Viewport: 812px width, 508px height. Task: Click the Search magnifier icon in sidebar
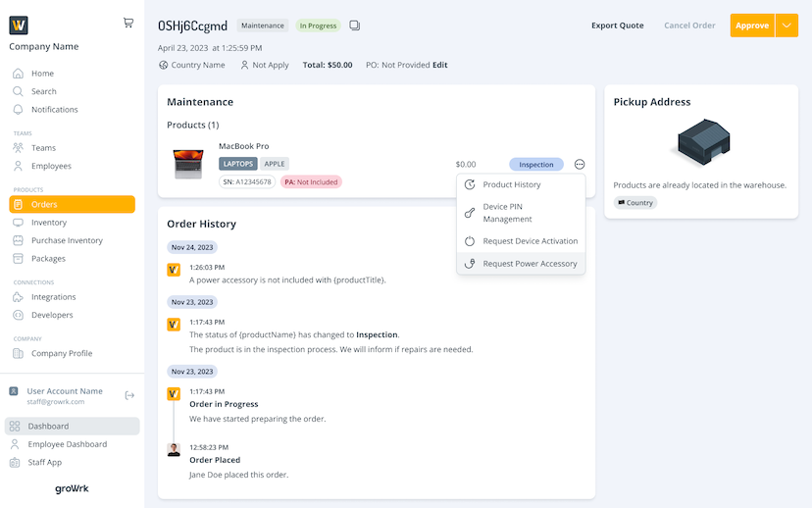[18, 91]
